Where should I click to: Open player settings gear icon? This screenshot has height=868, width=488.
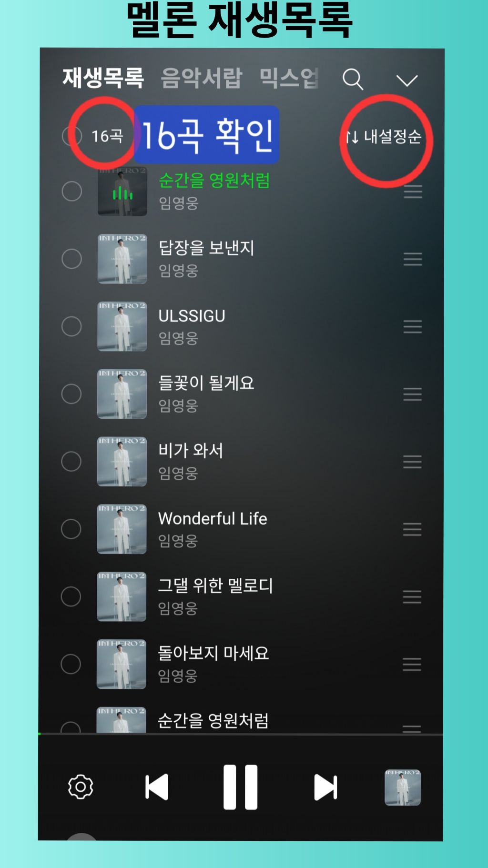pyautogui.click(x=81, y=787)
